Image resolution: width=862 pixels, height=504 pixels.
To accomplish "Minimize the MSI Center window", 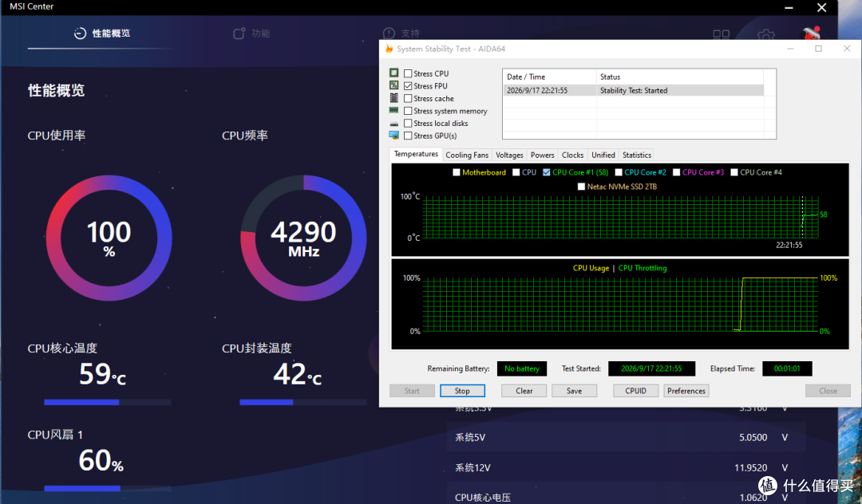I will pos(789,8).
